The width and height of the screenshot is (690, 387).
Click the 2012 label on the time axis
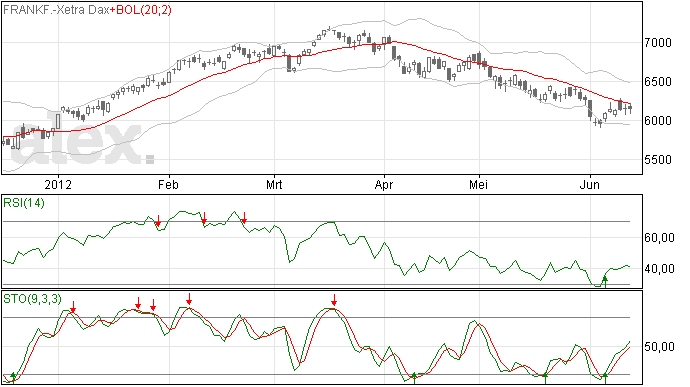(x=58, y=184)
